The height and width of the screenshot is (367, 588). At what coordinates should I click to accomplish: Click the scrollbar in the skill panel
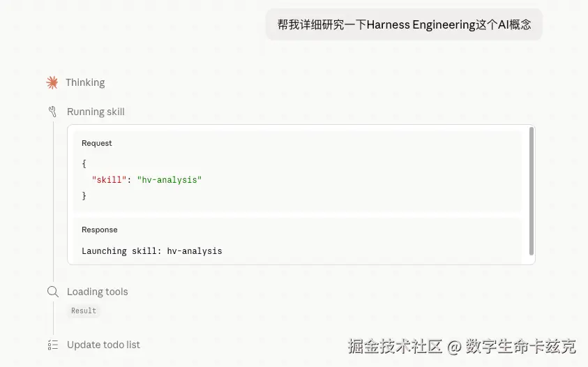[532, 190]
